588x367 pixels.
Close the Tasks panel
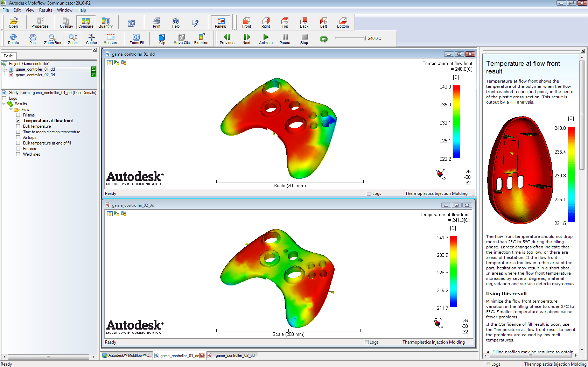pyautogui.click(x=94, y=50)
